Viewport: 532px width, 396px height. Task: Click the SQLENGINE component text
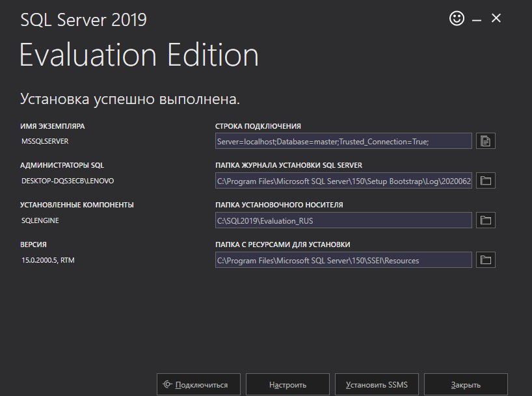[x=40, y=220]
